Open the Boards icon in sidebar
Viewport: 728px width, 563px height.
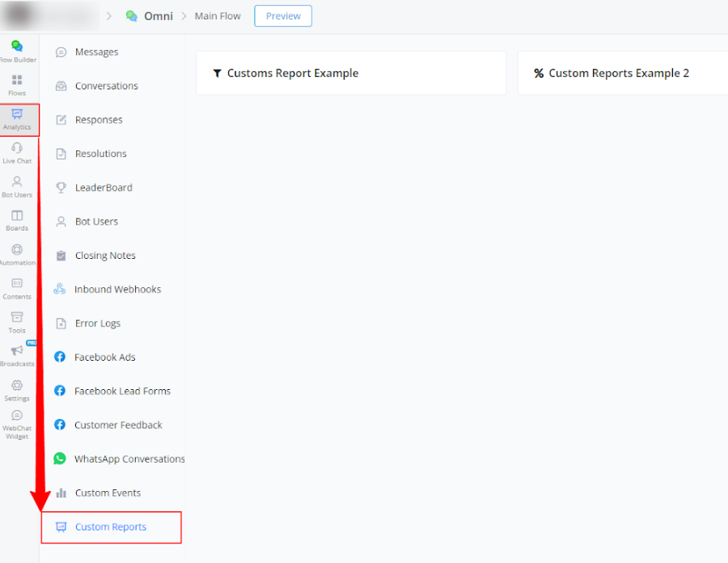tap(17, 216)
